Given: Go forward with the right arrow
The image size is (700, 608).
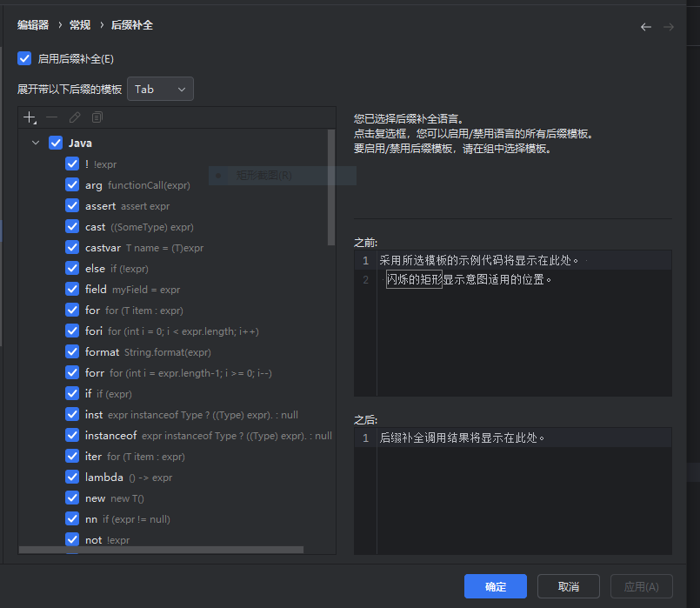Looking at the screenshot, I should 669,27.
